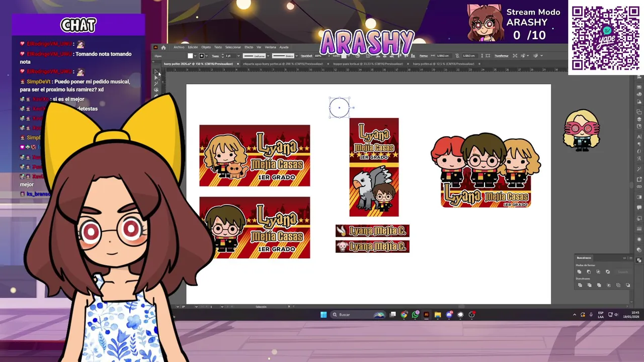
Task: Select the ellipse shape on the canvas
Action: [x=339, y=108]
